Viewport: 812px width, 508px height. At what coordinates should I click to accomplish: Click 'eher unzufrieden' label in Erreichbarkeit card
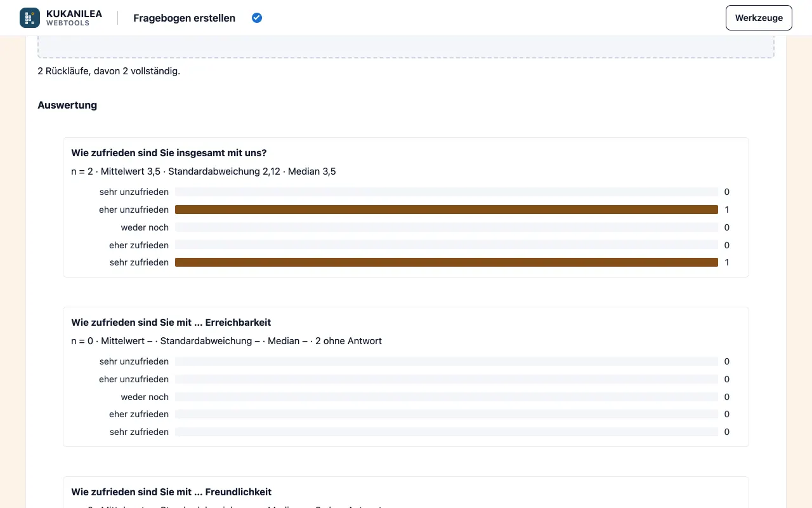134,379
